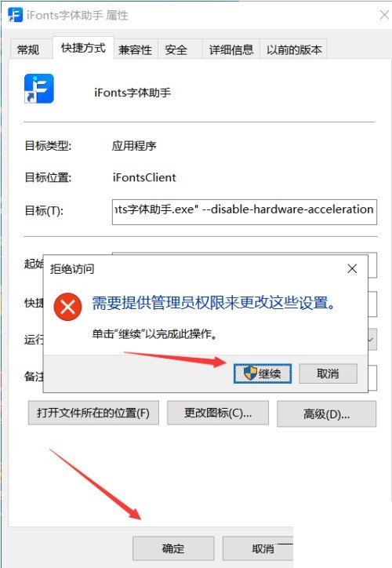Click 继续 to grant admin permission

point(263,373)
